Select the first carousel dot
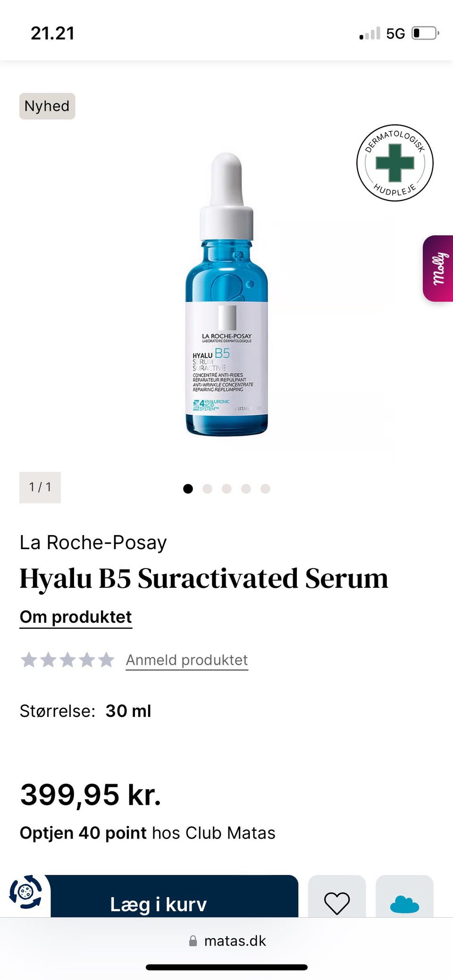The height and width of the screenshot is (980, 453). (x=188, y=489)
